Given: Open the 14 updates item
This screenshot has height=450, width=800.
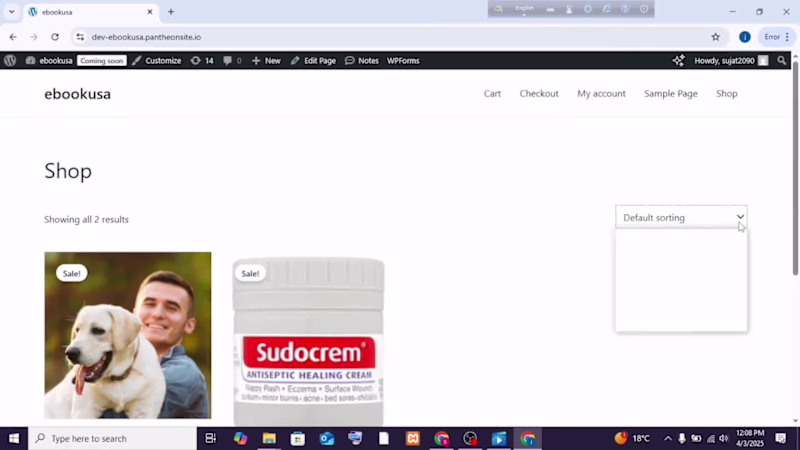Looking at the screenshot, I should pyautogui.click(x=202, y=60).
